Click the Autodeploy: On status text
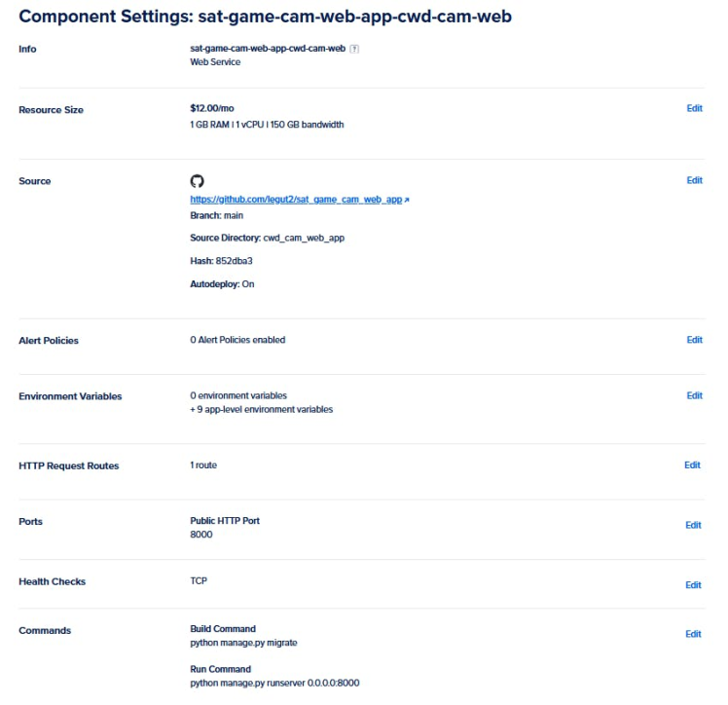Screen dimensions: 728x705 click(x=222, y=284)
